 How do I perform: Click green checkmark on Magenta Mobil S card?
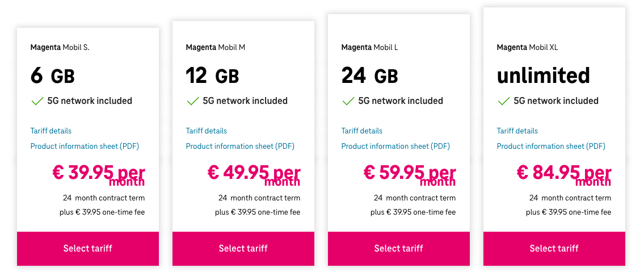click(x=37, y=101)
